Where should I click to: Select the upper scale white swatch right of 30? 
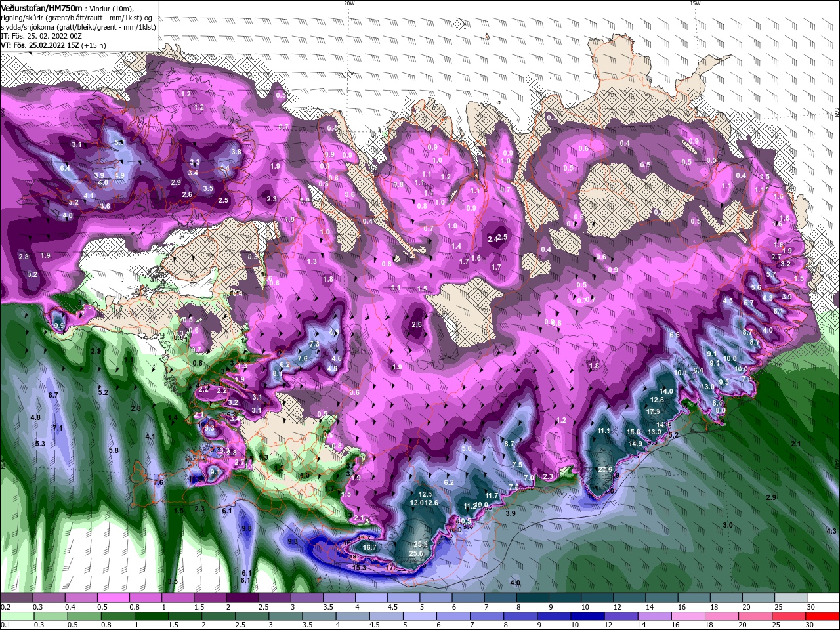pyautogui.click(x=823, y=598)
